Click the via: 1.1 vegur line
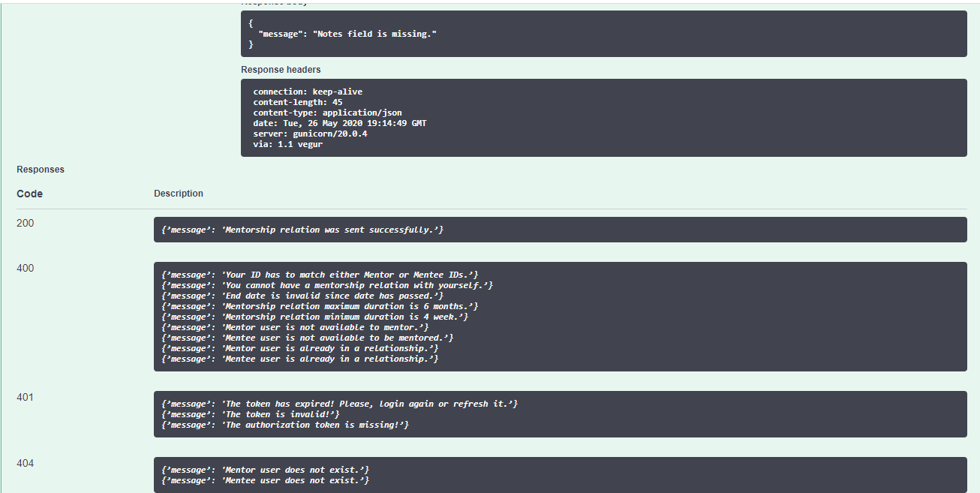Viewport: 980px width, 493px height. pyautogui.click(x=288, y=144)
